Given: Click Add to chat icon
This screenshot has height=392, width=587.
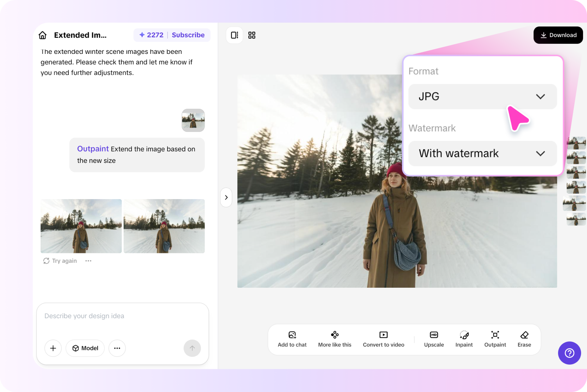Looking at the screenshot, I should point(292,339).
